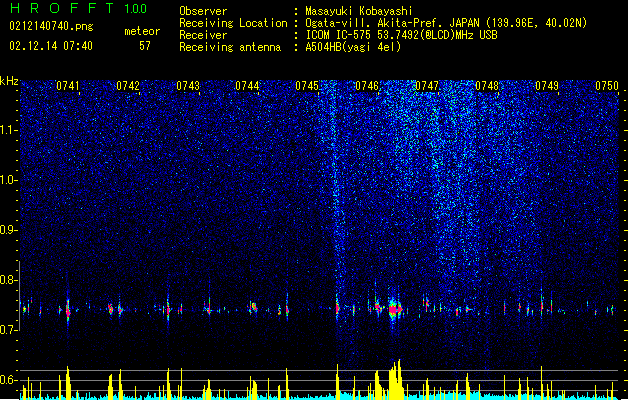
Task: Click the Receiving antenna label
Action: coord(230,47)
